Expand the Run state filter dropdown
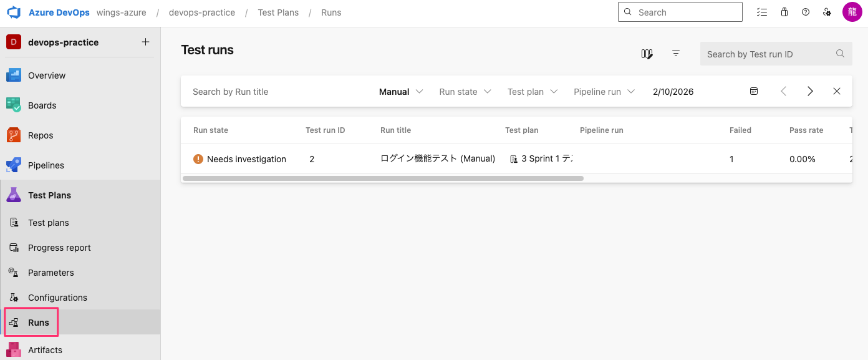The width and height of the screenshot is (868, 360). 465,92
